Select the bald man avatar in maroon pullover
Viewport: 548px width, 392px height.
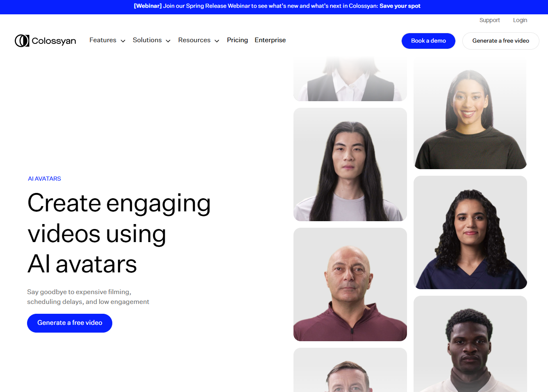350,284
